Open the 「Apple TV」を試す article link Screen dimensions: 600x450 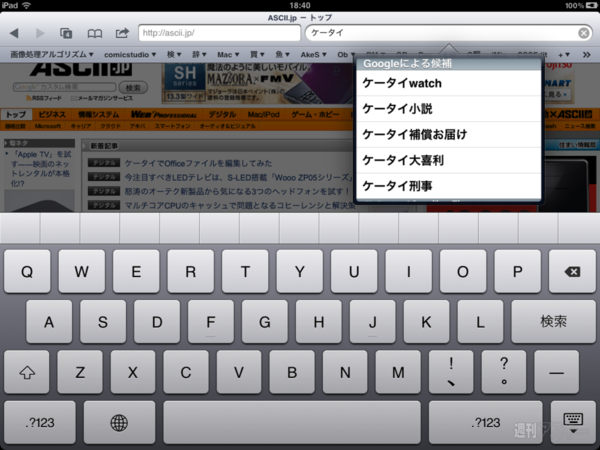pyautogui.click(x=41, y=169)
